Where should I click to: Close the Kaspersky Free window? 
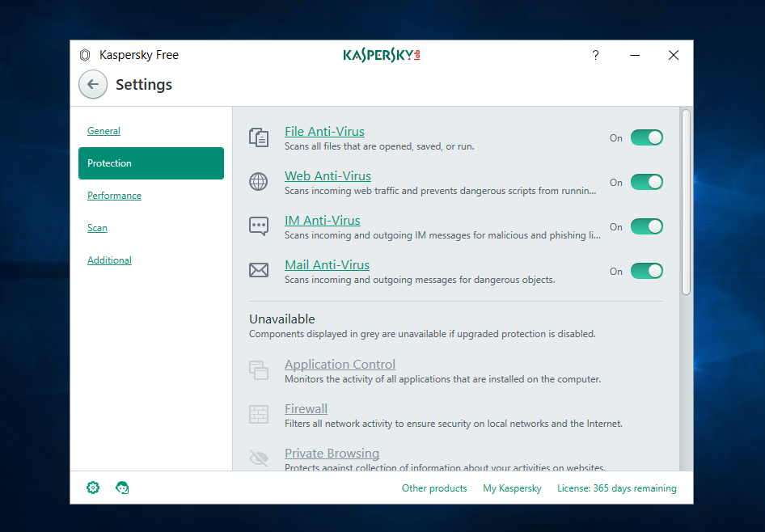tap(674, 55)
